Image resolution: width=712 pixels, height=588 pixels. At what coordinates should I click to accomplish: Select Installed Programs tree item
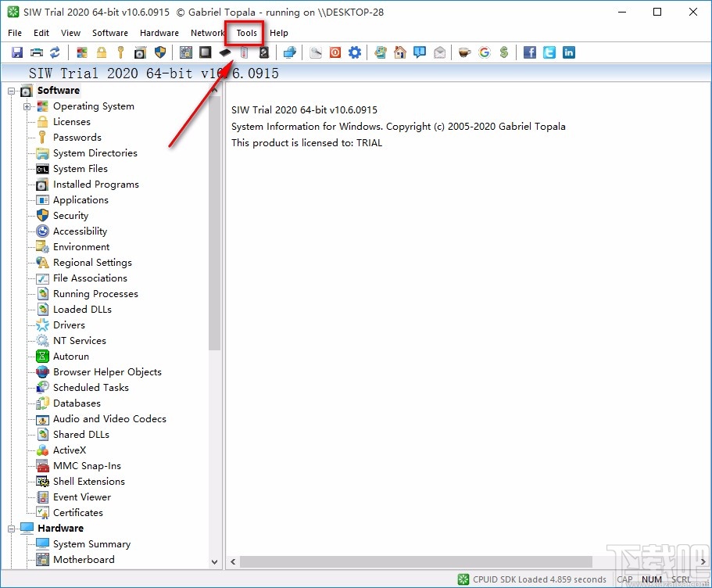coord(96,185)
